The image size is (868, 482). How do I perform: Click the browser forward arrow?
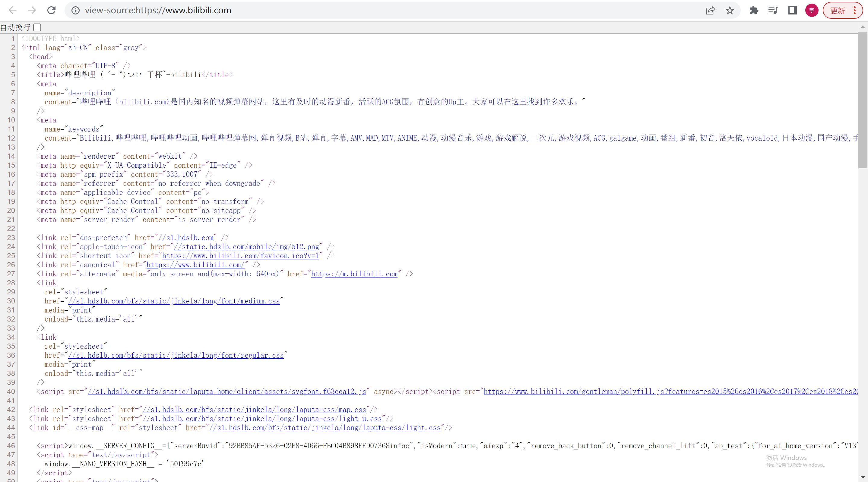32,10
